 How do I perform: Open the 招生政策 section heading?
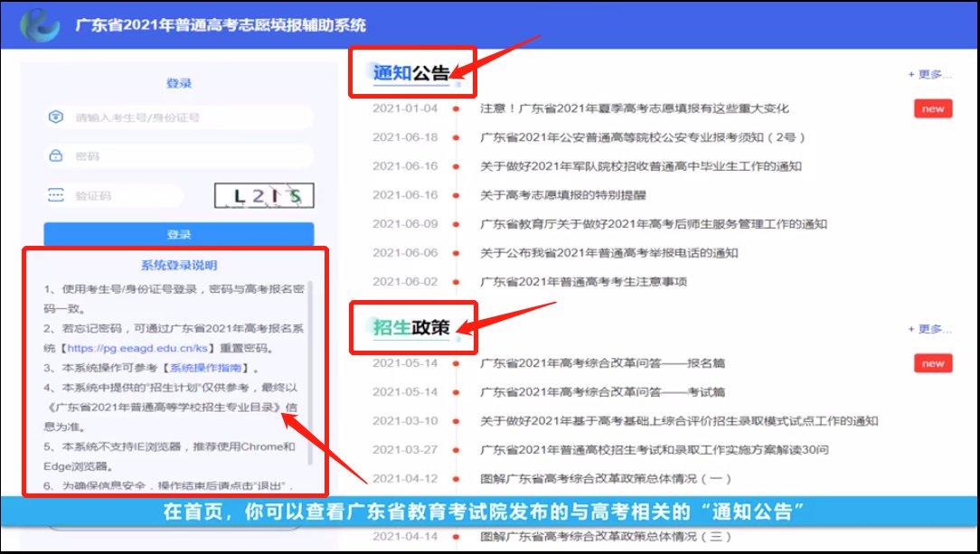pos(411,328)
